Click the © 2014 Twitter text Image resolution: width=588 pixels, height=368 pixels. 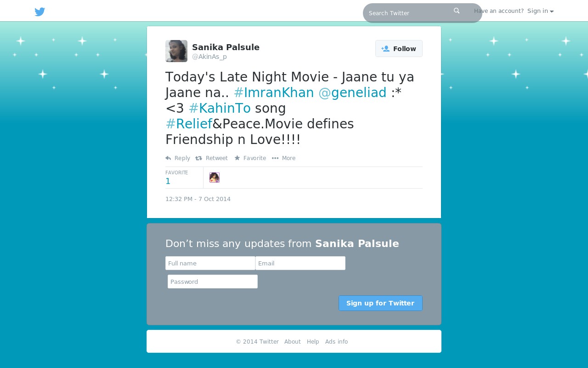coord(257,342)
